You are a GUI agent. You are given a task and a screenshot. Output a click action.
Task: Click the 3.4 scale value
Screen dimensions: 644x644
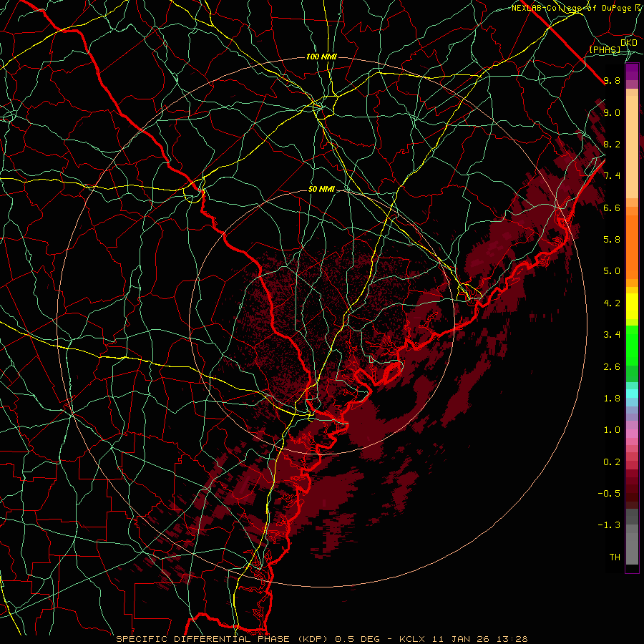(x=612, y=335)
